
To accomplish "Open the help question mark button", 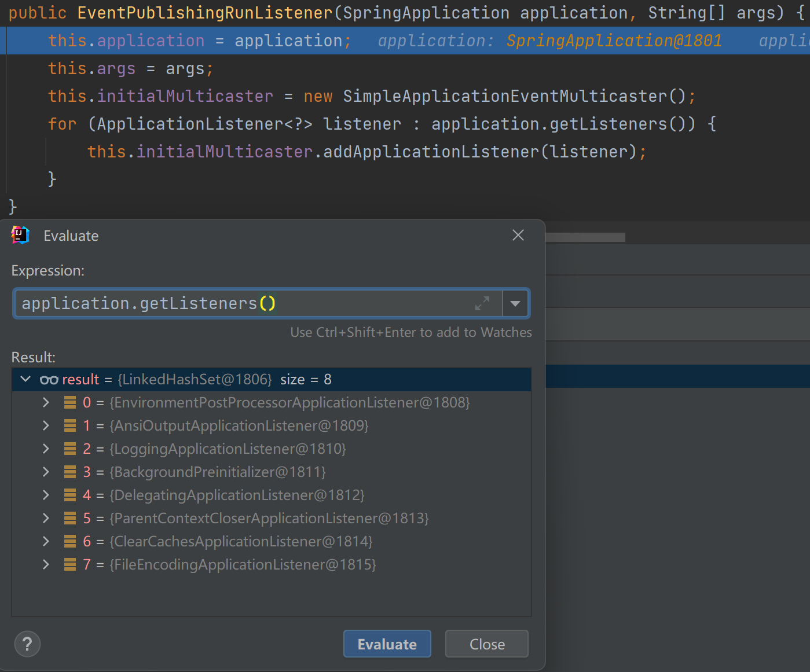I will 27,644.
